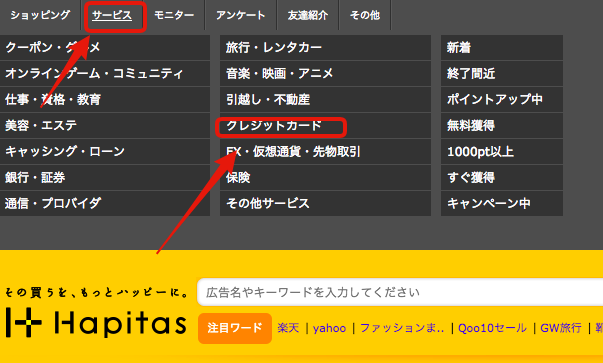
Task: Open the モニター tab
Action: tap(174, 15)
